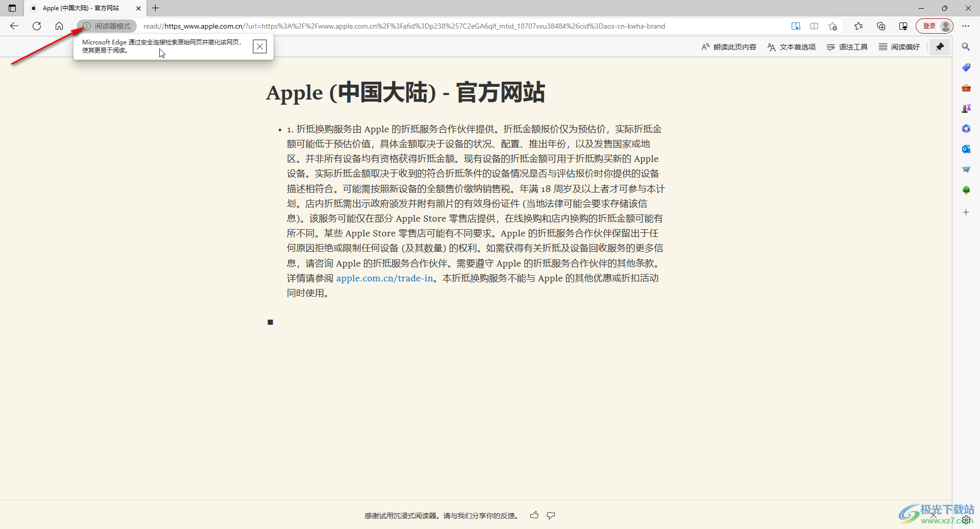The image size is (980, 529).
Task: Open the sidebar games chess icon
Action: 966,108
